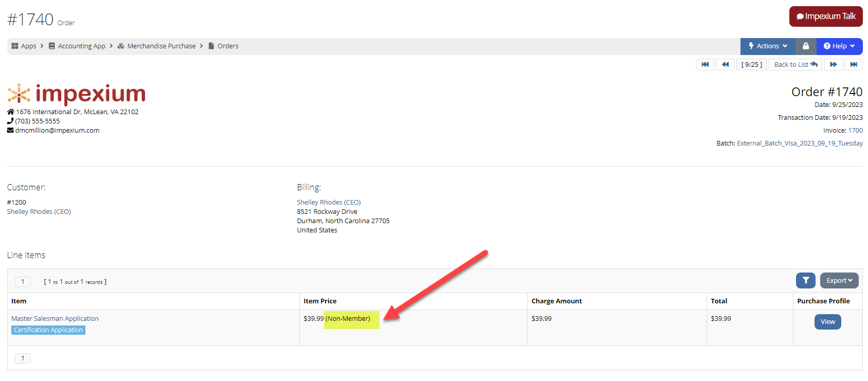
Task: Click the lock icon button
Action: click(x=806, y=46)
